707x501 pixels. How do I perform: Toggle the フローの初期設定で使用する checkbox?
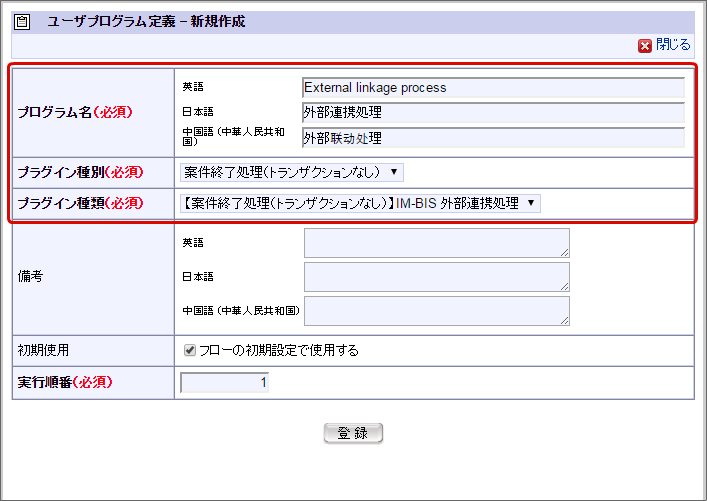point(190,351)
